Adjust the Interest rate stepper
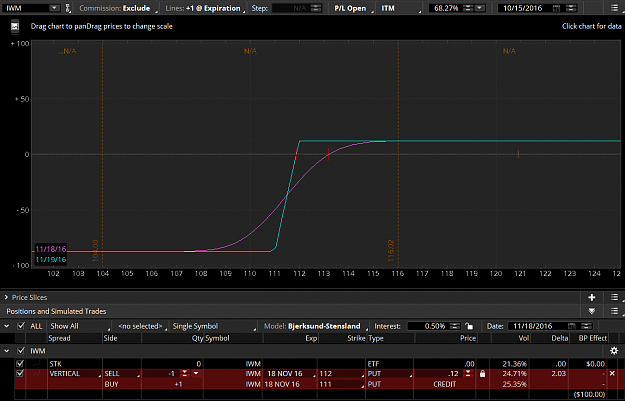 (455, 326)
